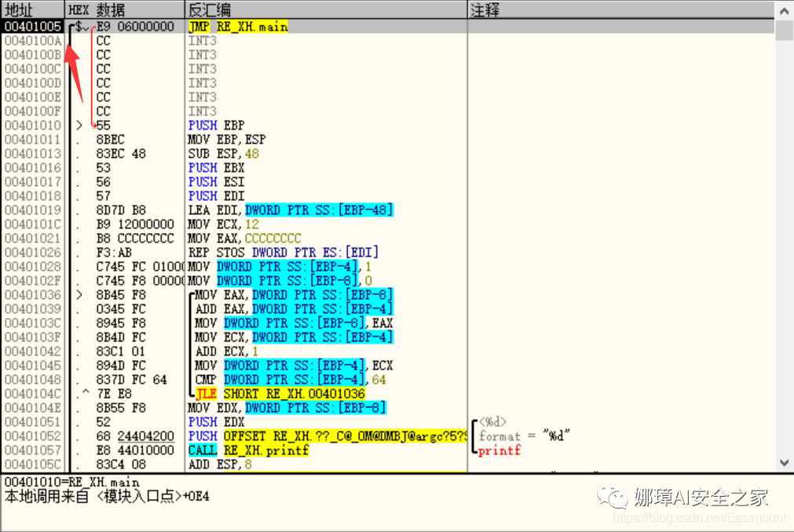
Task: Select the MOV ECX,[EBP-4] instruction
Action: click(295, 337)
